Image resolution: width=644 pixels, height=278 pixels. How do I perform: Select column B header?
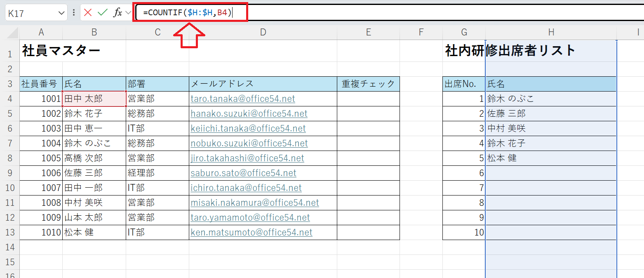94,32
